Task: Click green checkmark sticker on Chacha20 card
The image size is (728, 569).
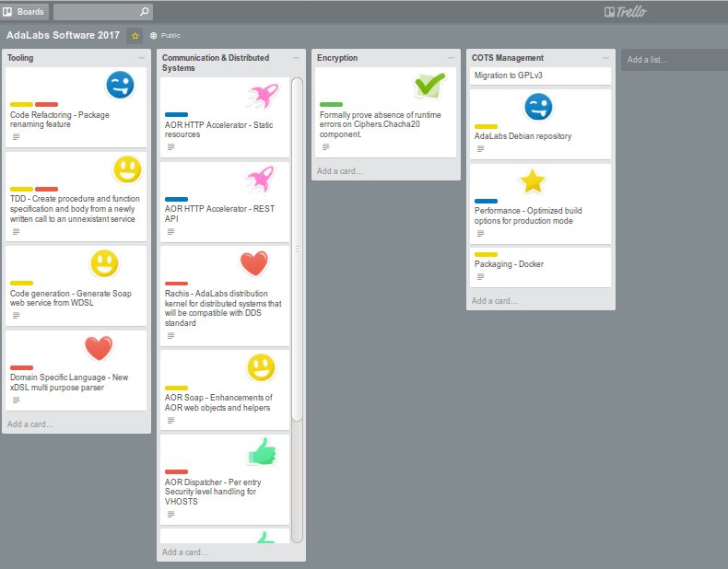Action: tap(430, 85)
